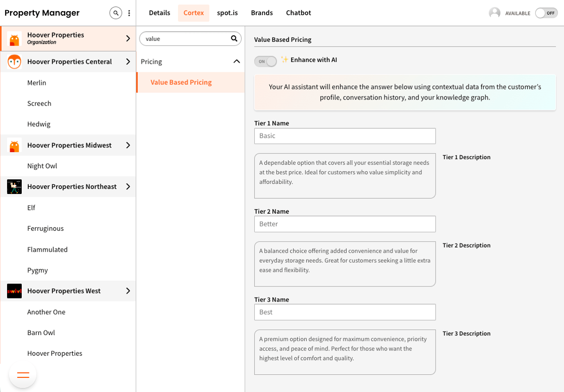564x392 pixels.
Task: Expand Hoover Properties Midwest chevron
Action: pos(128,145)
